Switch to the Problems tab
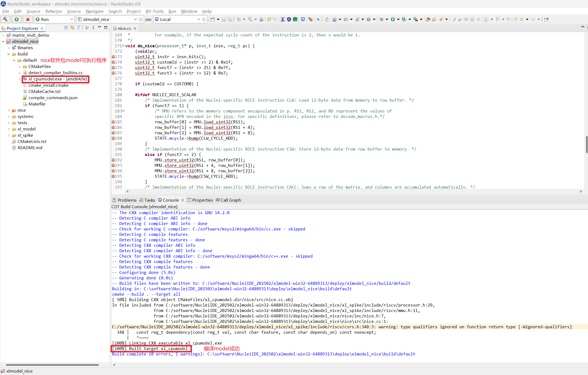 pos(125,200)
